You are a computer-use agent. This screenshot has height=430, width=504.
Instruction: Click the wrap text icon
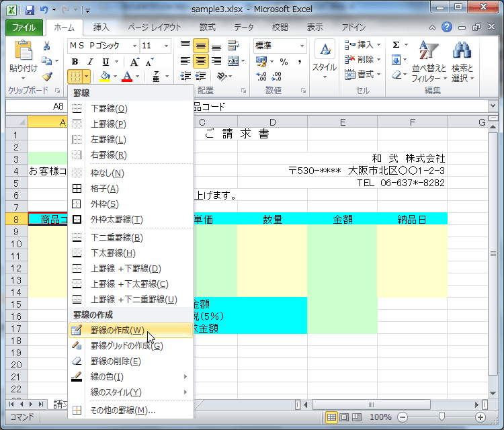[233, 46]
